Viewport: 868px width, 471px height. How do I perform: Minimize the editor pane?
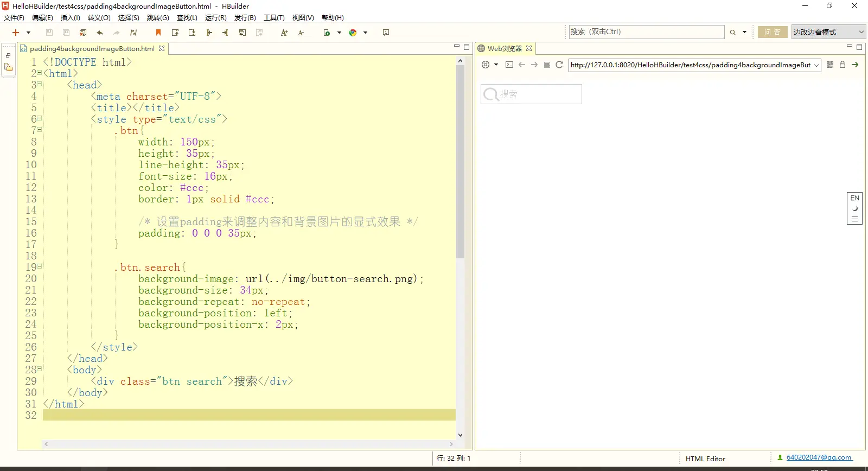click(x=457, y=47)
